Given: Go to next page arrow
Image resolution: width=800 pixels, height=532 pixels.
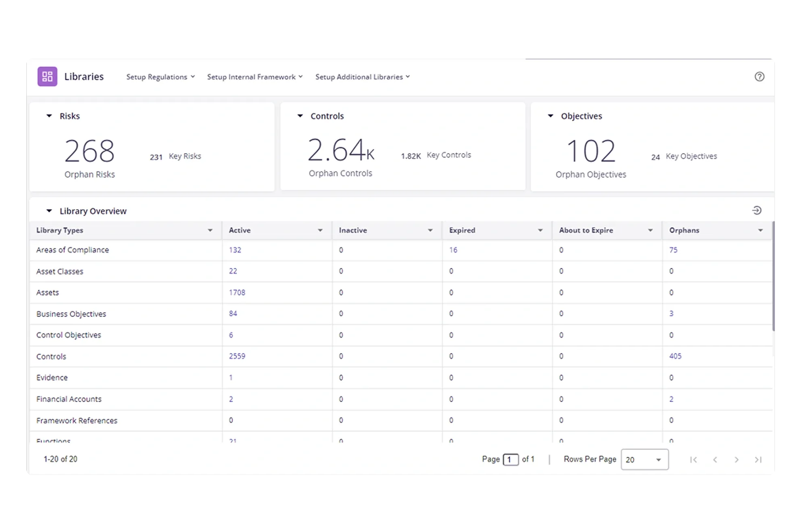Looking at the screenshot, I should coord(736,459).
